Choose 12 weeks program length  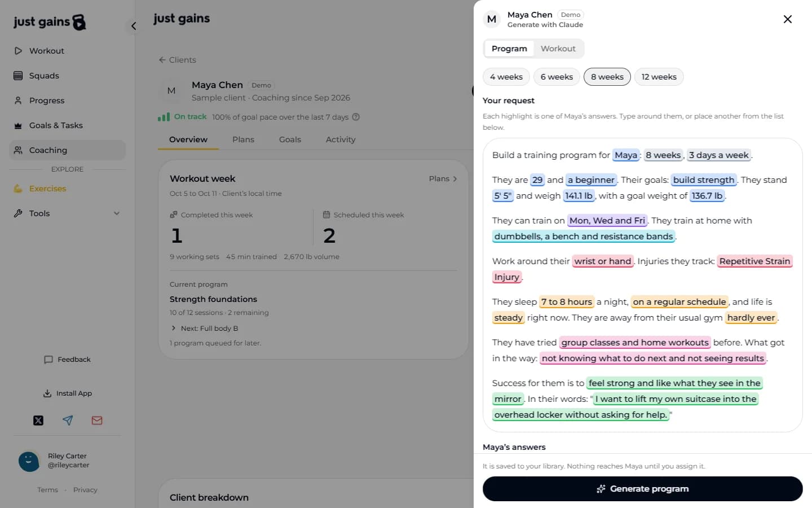pos(659,77)
